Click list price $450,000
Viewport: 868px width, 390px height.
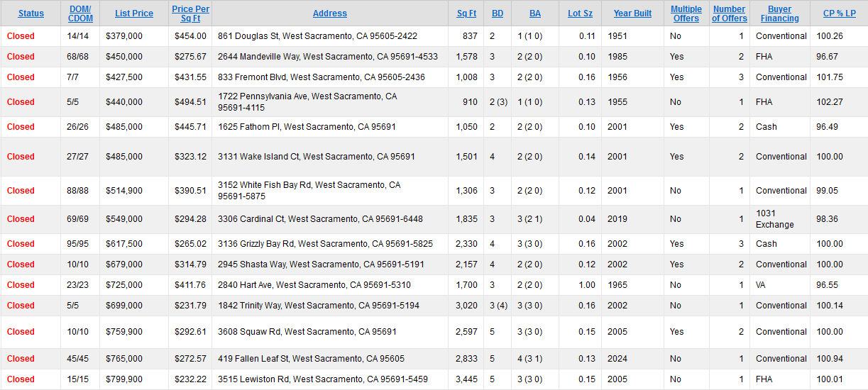124,57
